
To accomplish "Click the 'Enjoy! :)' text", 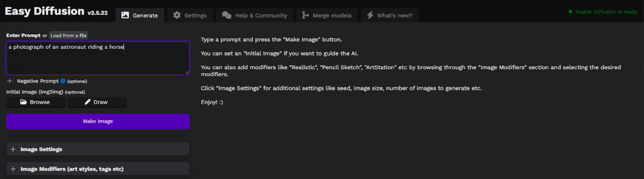I will [x=212, y=102].
